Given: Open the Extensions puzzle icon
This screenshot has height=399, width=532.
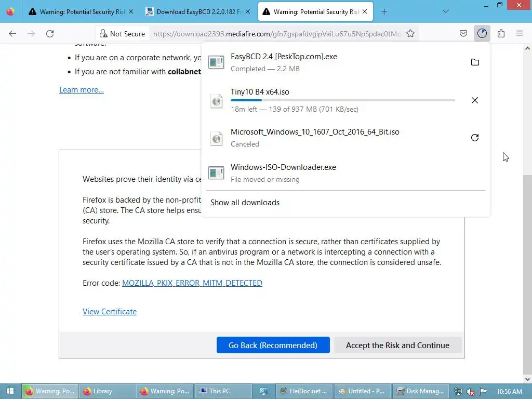Looking at the screenshot, I should point(501,33).
